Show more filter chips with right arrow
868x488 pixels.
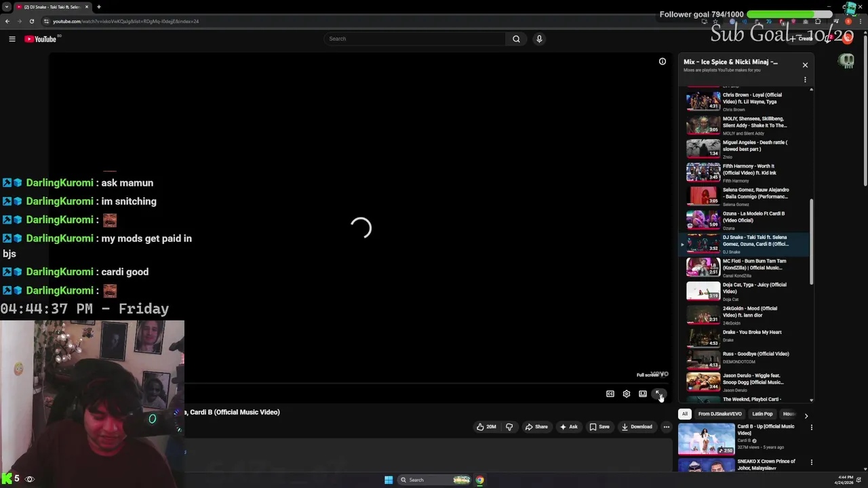pyautogui.click(x=806, y=415)
